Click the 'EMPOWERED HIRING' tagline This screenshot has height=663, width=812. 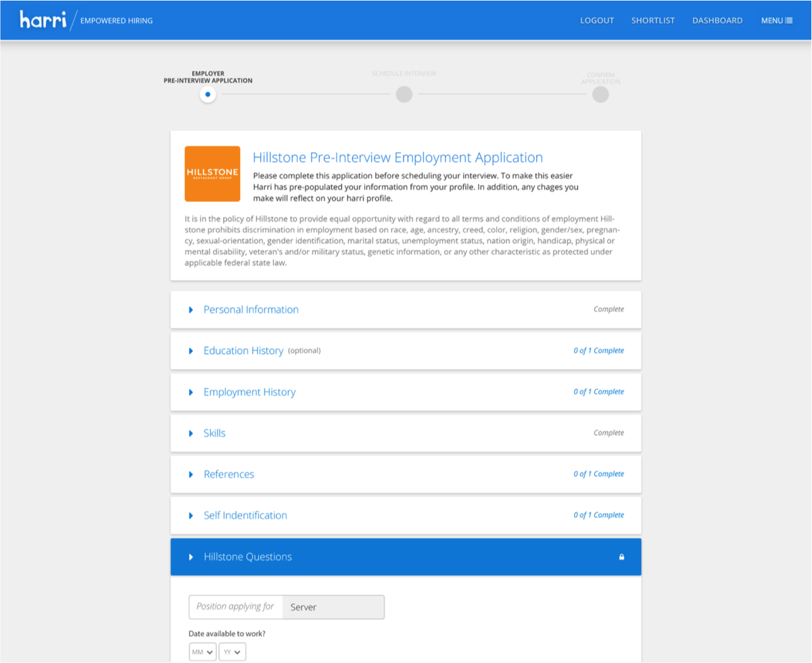click(x=116, y=20)
